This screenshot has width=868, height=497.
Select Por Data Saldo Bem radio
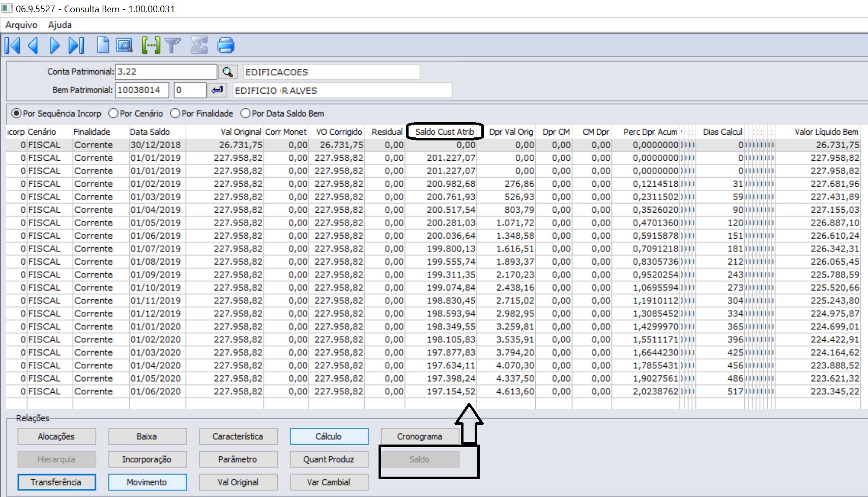coord(282,113)
